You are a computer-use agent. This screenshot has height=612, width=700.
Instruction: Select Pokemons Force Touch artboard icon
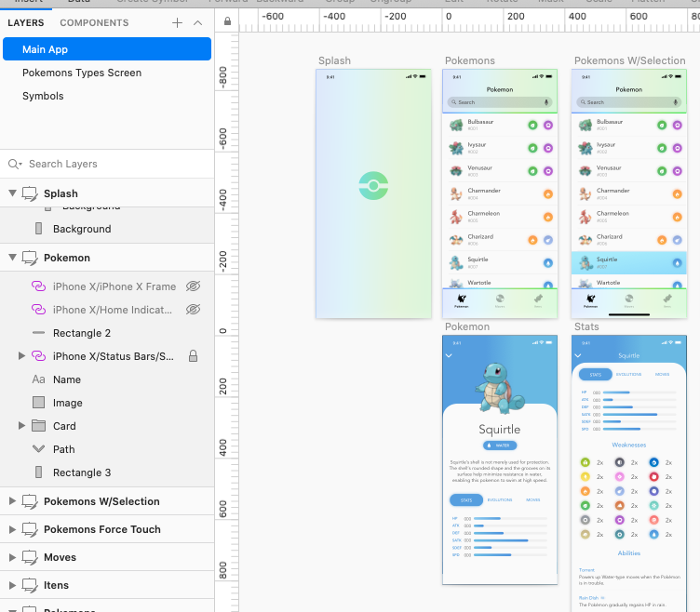pos(30,530)
